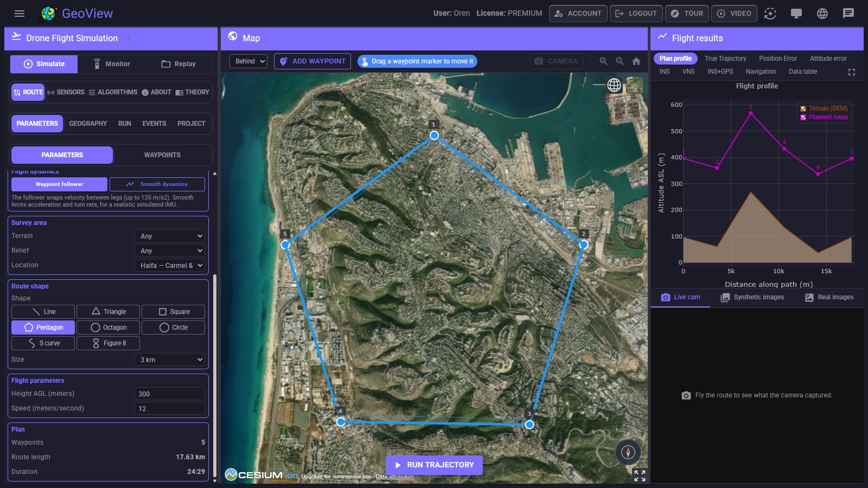This screenshot has height=488, width=868.
Task: Open the route Size dropdown
Action: [170, 359]
